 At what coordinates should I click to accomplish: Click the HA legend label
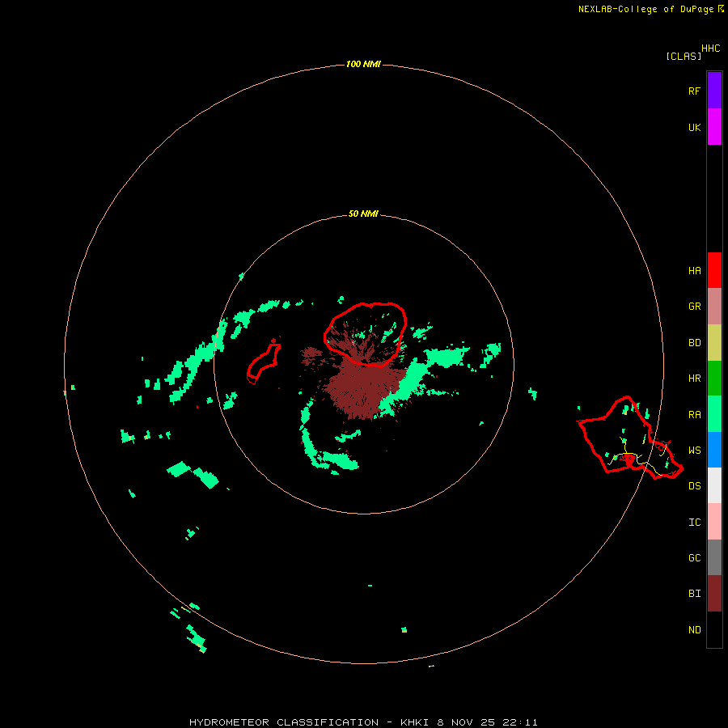point(694,271)
